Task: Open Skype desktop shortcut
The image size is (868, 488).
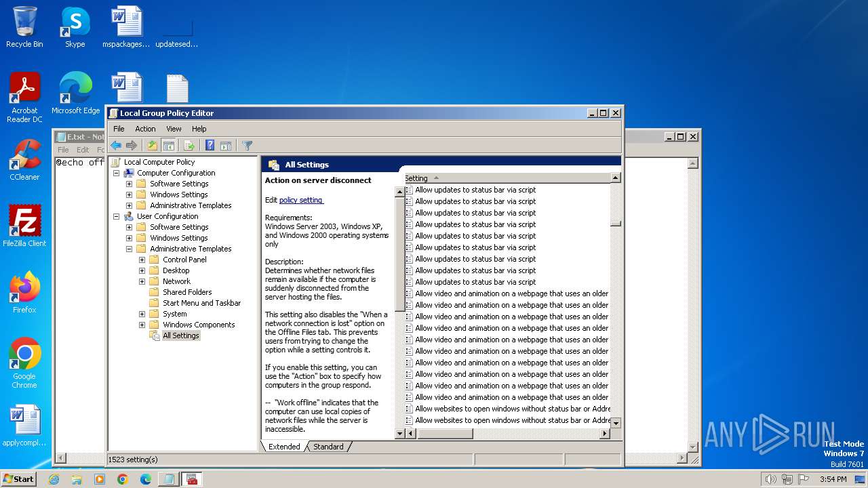Action: coord(75,27)
